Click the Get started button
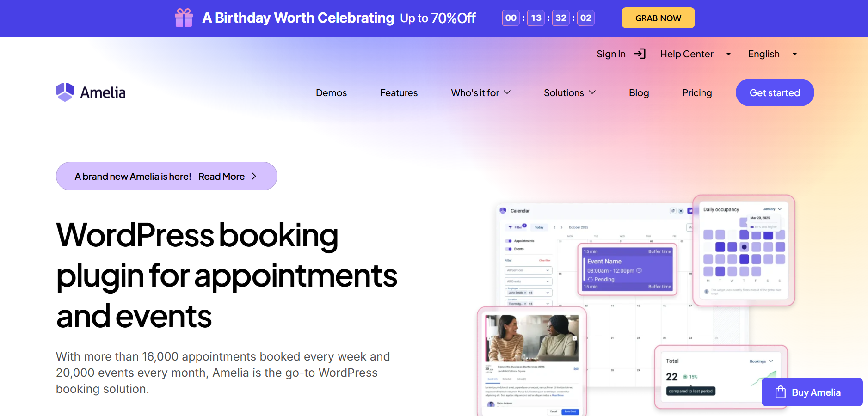The width and height of the screenshot is (868, 416). pyautogui.click(x=775, y=92)
